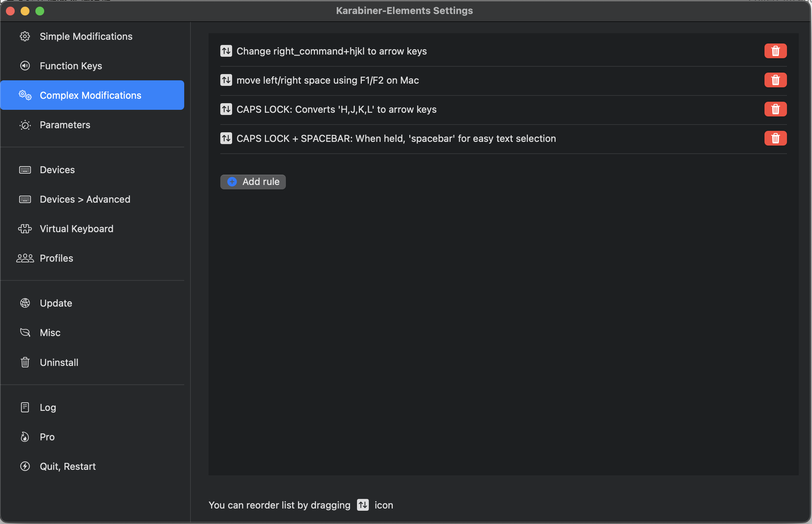Click the Virtual Keyboard puzzle icon

tap(25, 228)
